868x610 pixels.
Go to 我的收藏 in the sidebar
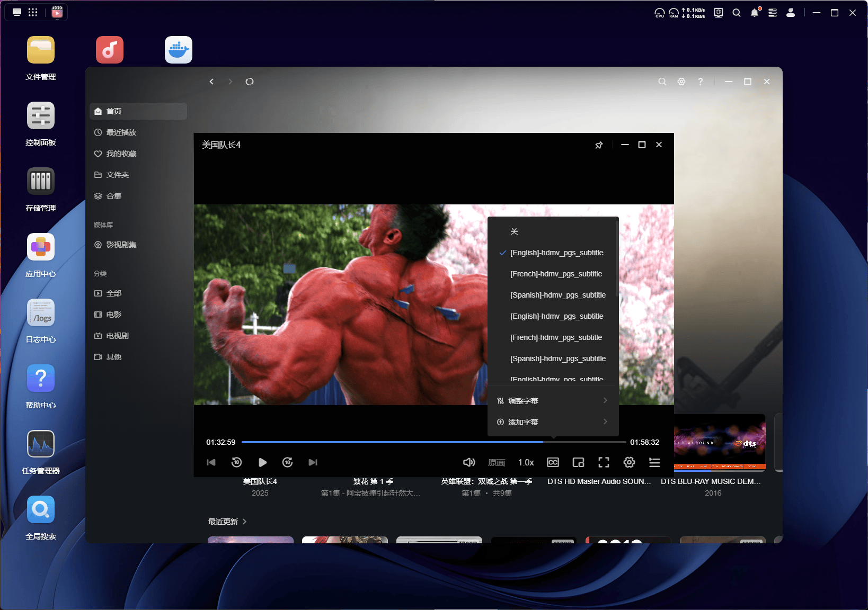pyautogui.click(x=121, y=154)
